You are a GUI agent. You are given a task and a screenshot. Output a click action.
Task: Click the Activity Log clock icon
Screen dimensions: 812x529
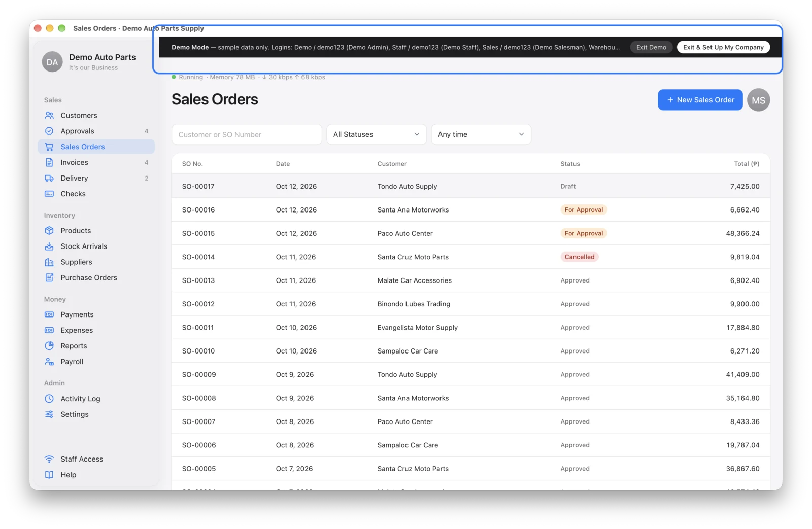coord(49,399)
